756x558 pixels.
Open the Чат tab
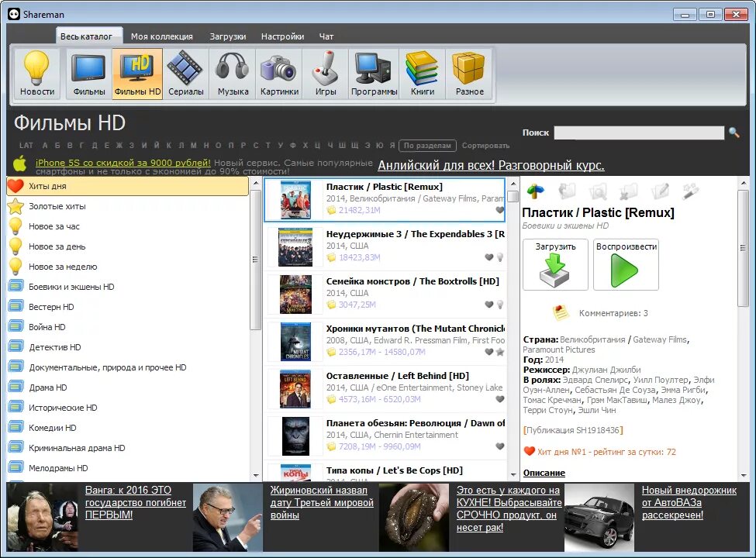pyautogui.click(x=326, y=36)
